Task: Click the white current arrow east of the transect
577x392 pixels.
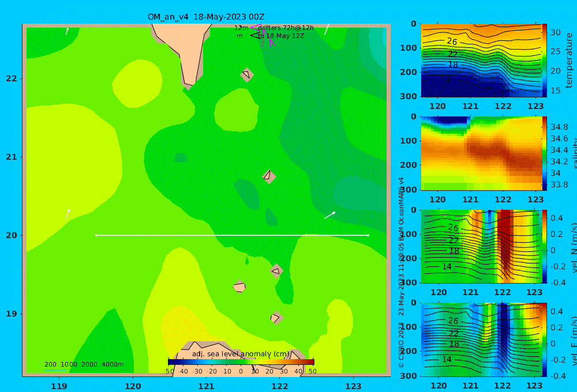Action: point(329,215)
